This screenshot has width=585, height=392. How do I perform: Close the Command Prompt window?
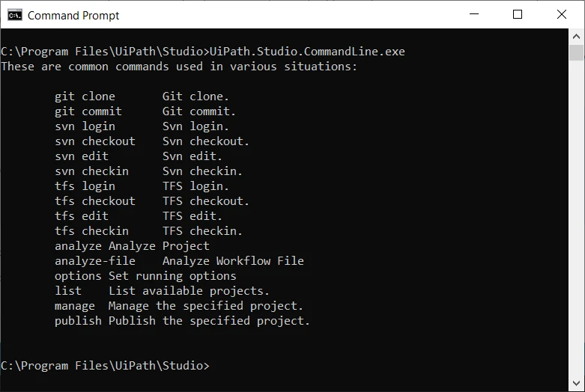(x=562, y=14)
